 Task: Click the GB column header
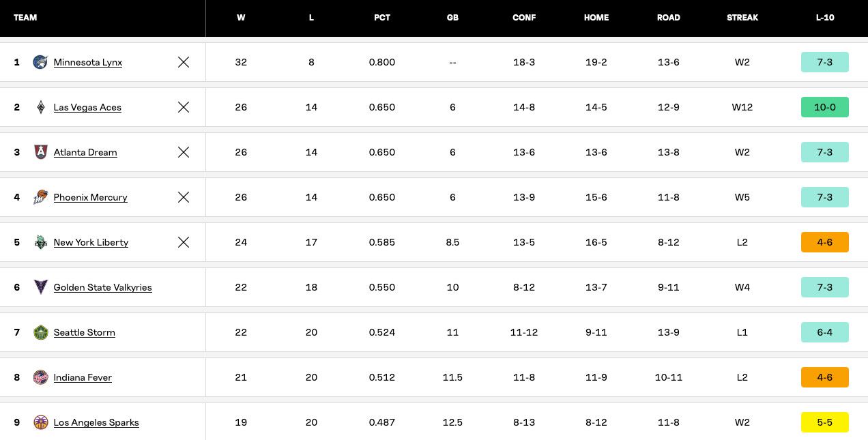(452, 18)
